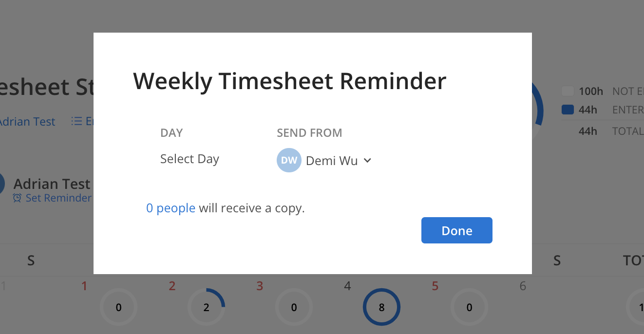Click the chevron beside Demi Wu
Image resolution: width=644 pixels, height=334 pixels.
point(367,160)
